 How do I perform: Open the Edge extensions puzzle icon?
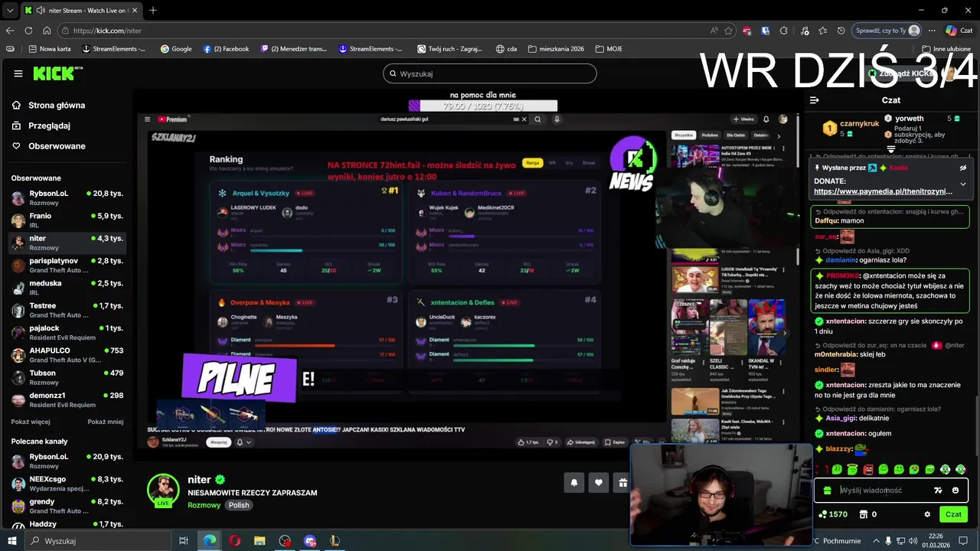pyautogui.click(x=784, y=31)
